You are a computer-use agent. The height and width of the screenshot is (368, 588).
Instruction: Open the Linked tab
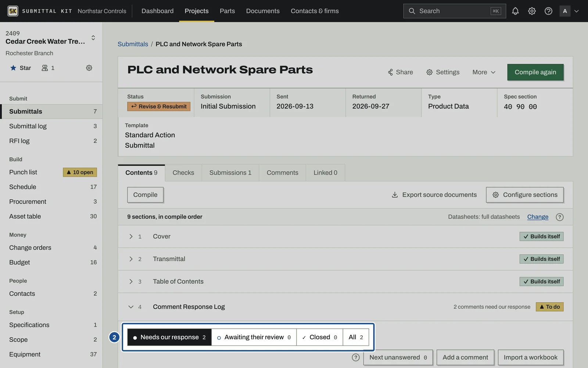(x=325, y=173)
